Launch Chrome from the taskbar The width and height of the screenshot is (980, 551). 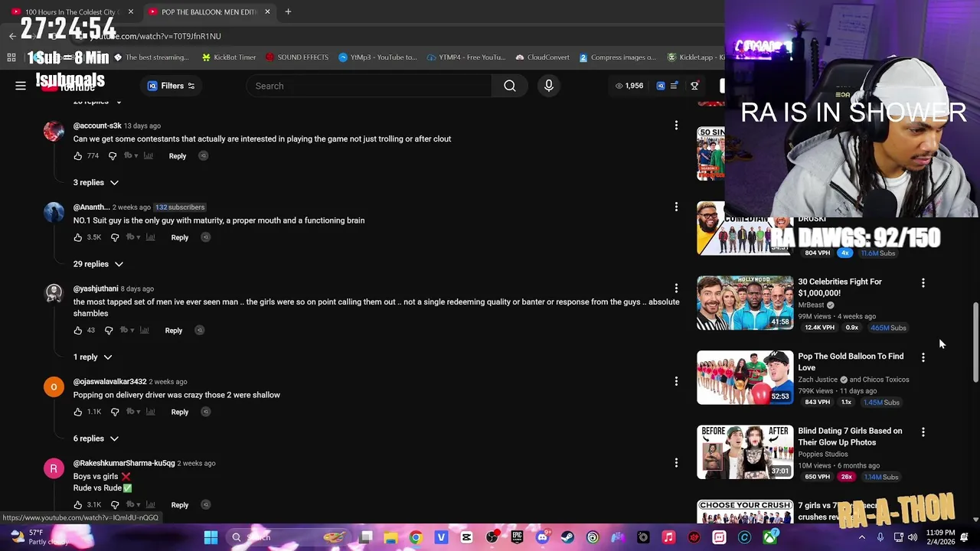pos(416,537)
